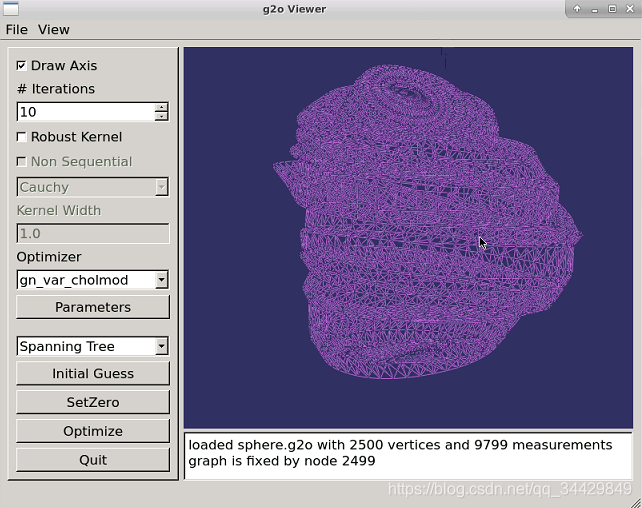Image resolution: width=642 pixels, height=508 pixels.
Task: Open the gn_var_cholmod optimizer dropdown
Action: [93, 280]
